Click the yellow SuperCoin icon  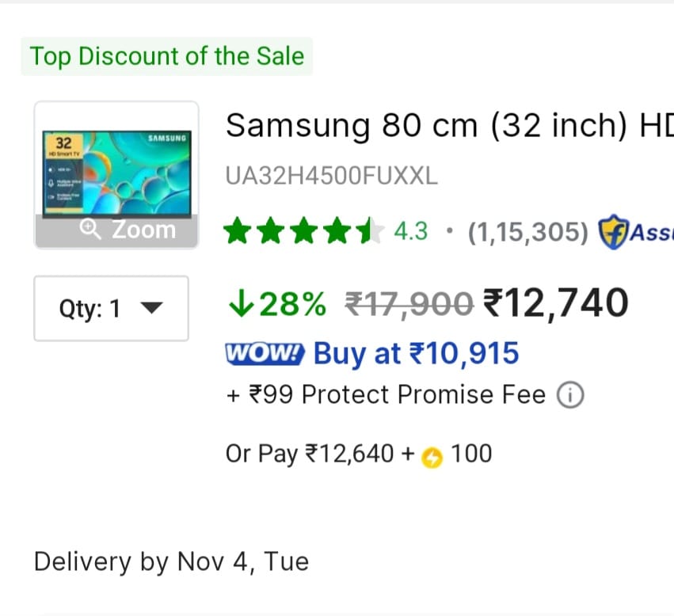pyautogui.click(x=432, y=454)
